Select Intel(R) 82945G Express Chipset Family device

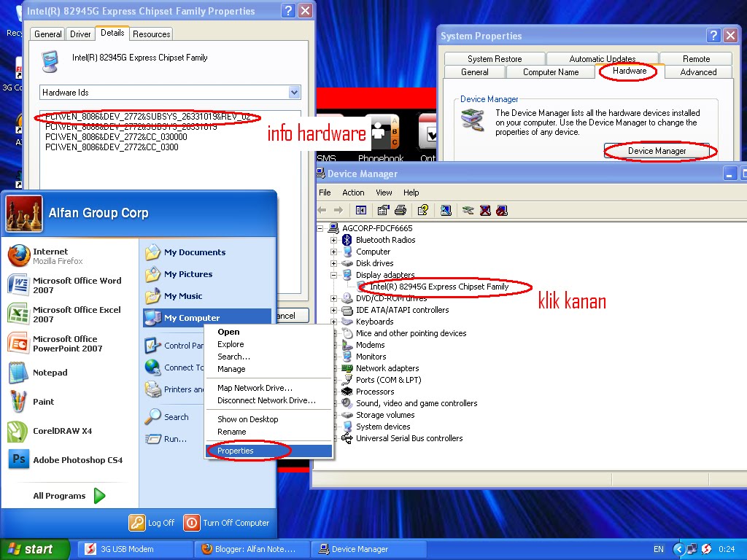439,287
